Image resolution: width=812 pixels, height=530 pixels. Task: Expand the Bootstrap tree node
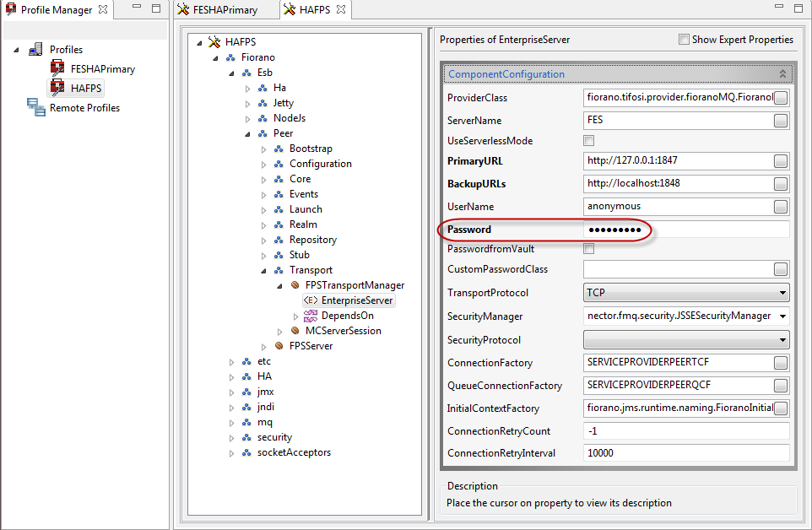263,149
